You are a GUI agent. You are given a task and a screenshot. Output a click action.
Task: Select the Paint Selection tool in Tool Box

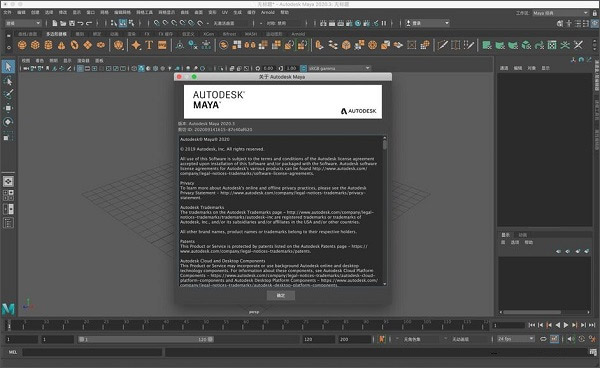8,94
